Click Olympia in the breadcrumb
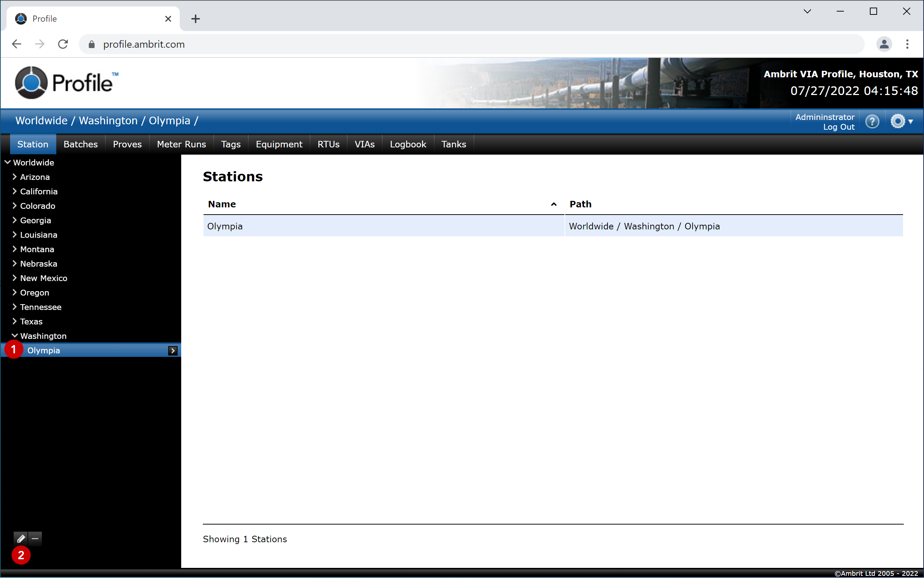 pyautogui.click(x=170, y=120)
